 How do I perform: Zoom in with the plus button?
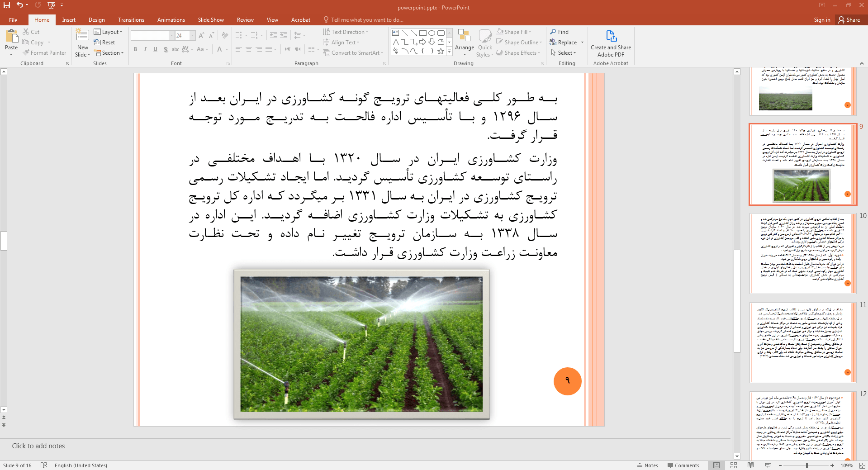point(832,465)
